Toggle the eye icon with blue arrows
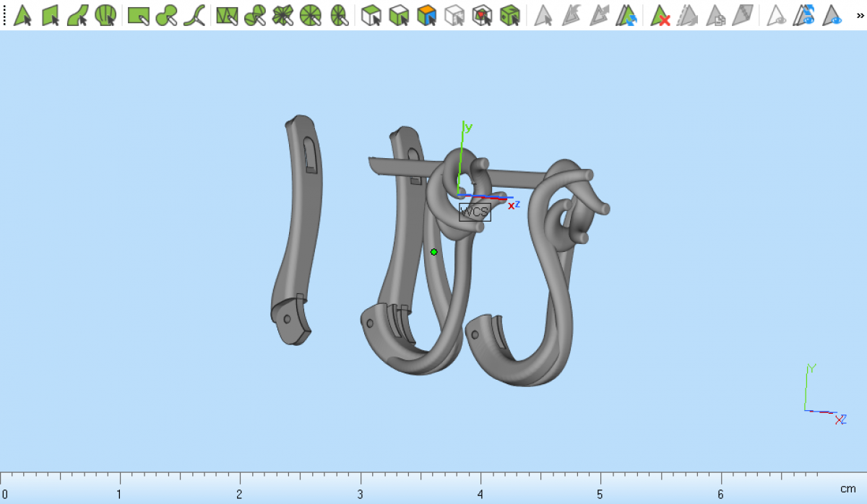Screen dimensions: 867x504 [x=805, y=15]
